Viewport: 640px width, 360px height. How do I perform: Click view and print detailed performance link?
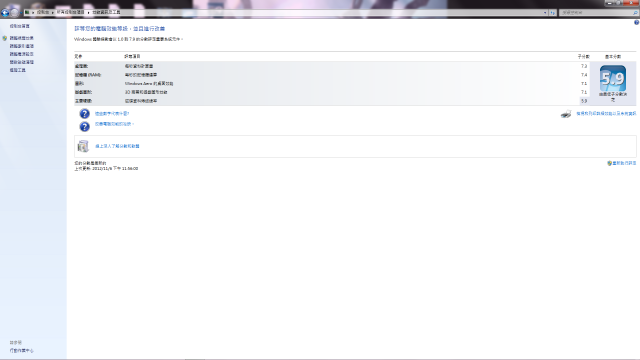point(606,114)
